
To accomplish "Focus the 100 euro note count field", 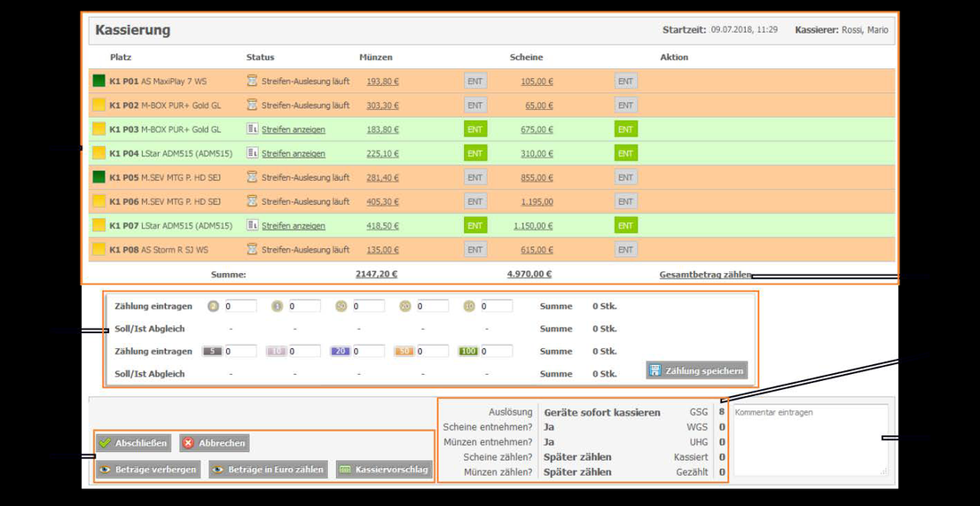I will coord(497,352).
